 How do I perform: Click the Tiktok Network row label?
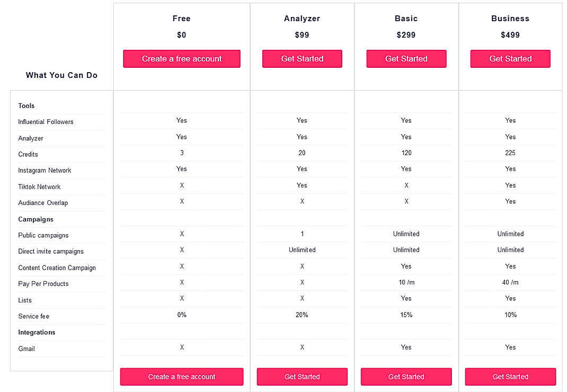click(39, 186)
